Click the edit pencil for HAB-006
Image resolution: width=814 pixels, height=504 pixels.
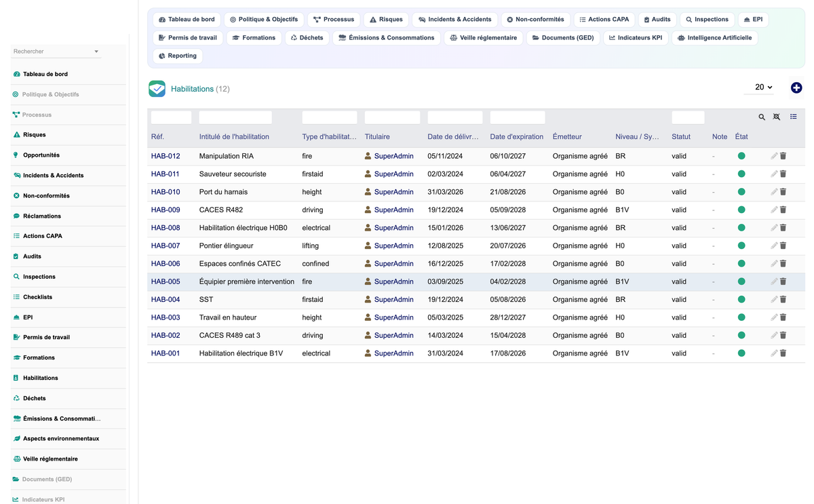point(774,264)
